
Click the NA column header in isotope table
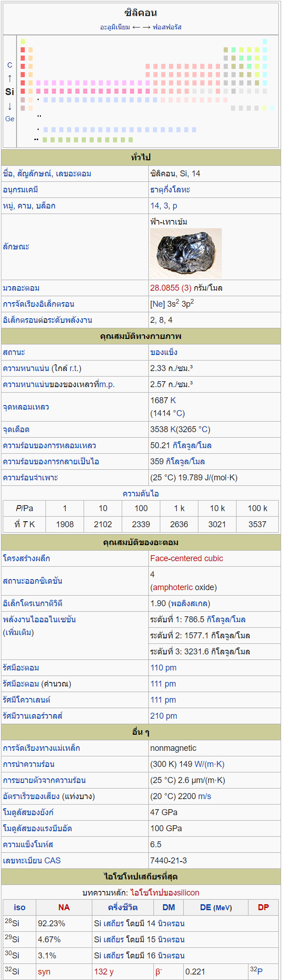(64, 907)
